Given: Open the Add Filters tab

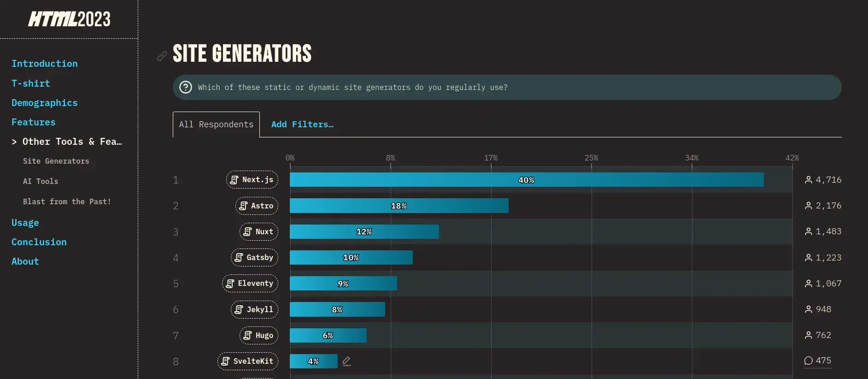Looking at the screenshot, I should [302, 124].
